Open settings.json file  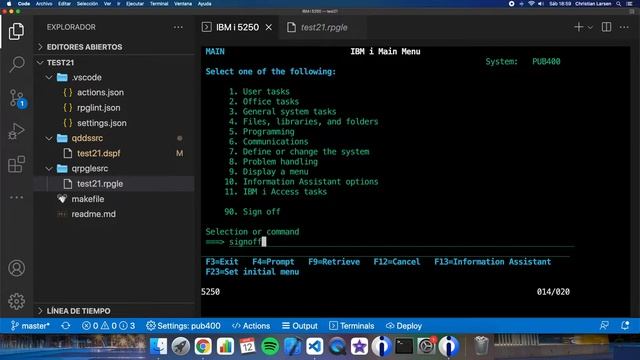click(x=102, y=123)
